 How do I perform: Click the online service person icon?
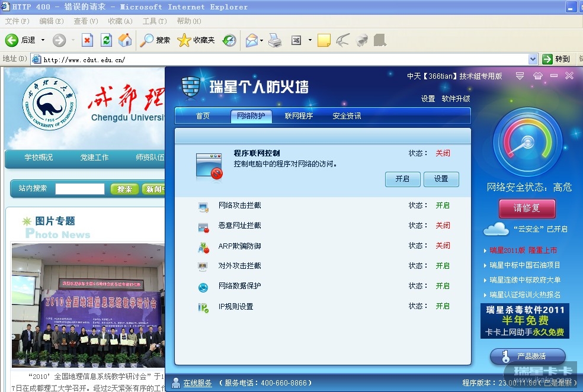coord(176,383)
